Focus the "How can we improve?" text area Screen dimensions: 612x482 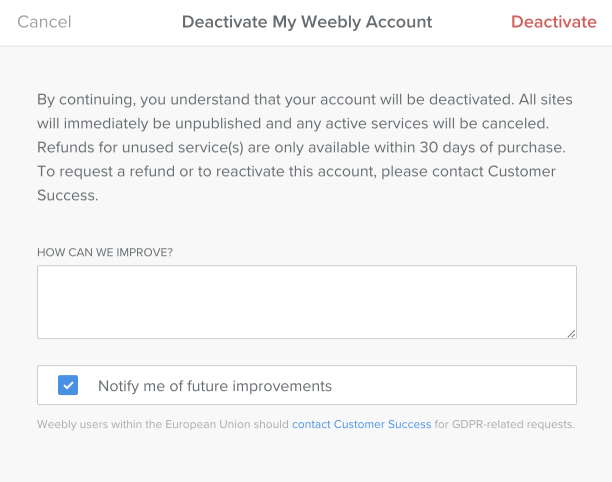click(x=306, y=302)
